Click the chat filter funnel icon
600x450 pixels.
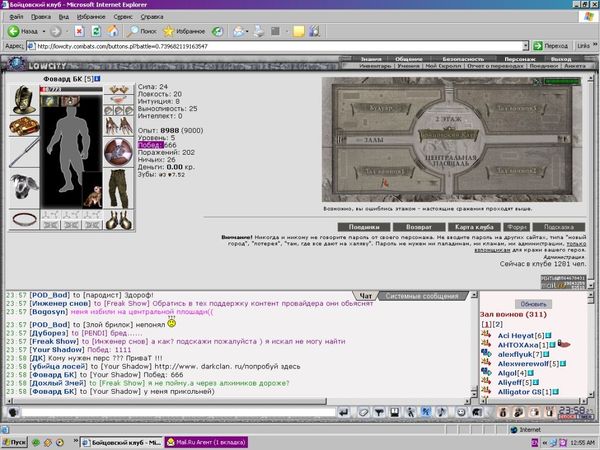379,412
